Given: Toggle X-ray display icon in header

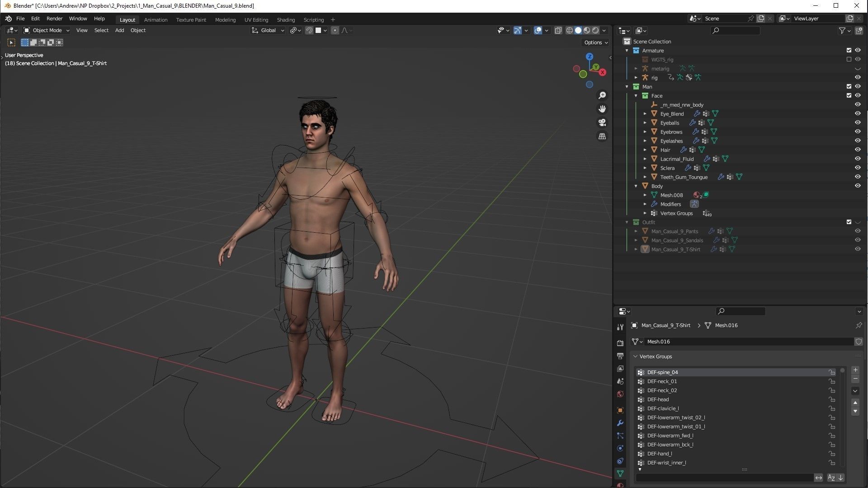Looking at the screenshot, I should 558,30.
